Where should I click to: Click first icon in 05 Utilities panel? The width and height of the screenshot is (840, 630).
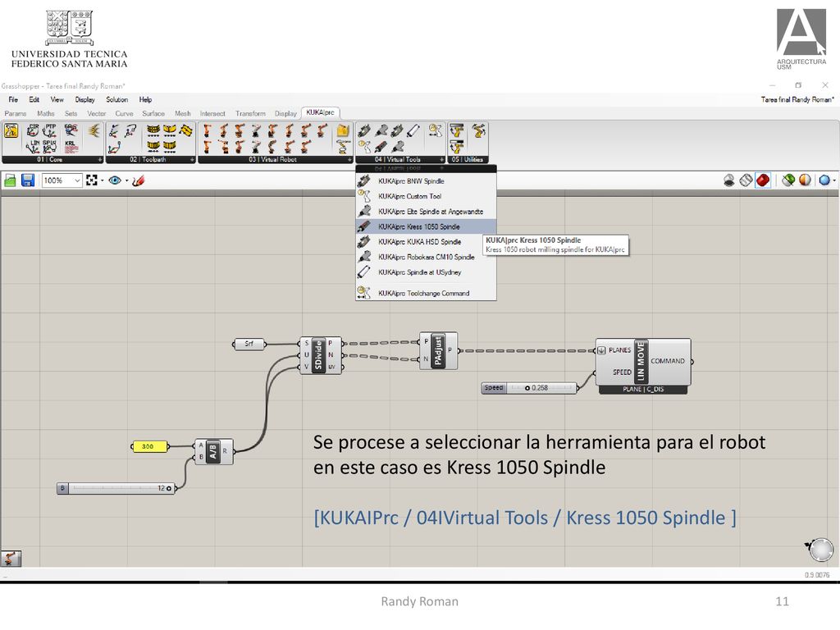[x=456, y=130]
